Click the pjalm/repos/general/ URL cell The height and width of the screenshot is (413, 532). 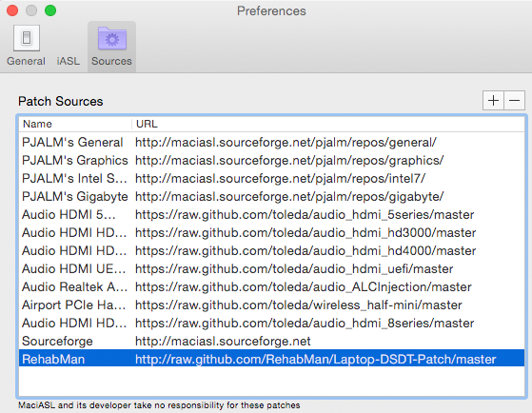pos(286,142)
